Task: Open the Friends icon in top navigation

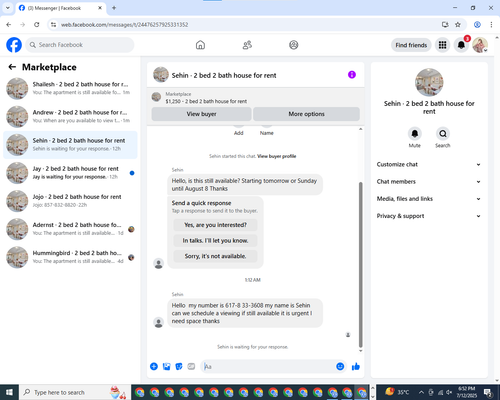Action: [247, 45]
